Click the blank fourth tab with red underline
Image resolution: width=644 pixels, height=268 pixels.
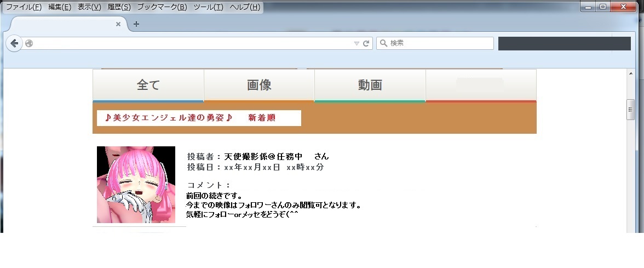[481, 85]
